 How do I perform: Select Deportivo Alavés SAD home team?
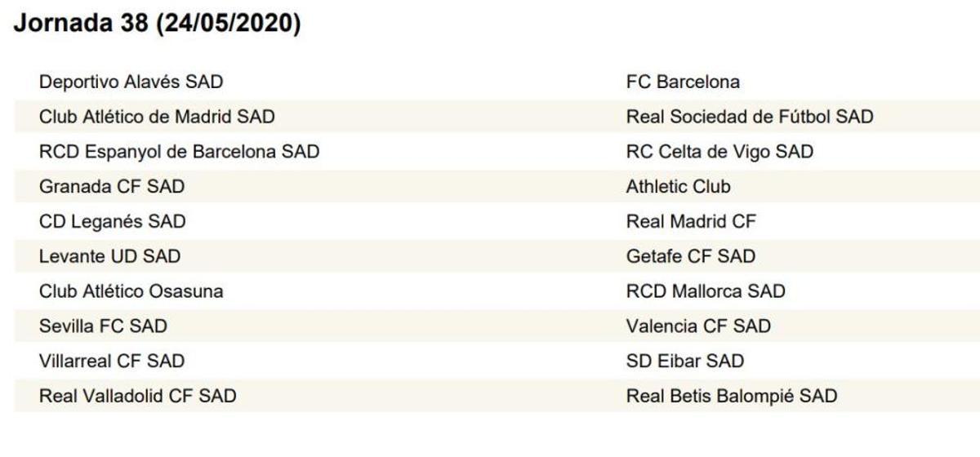coord(131,82)
